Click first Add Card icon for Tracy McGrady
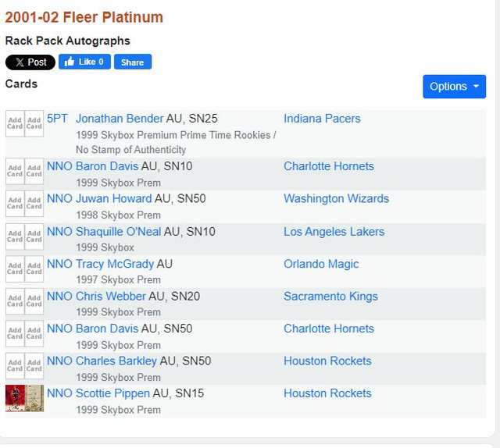Viewport: 500px width, 448px height. (15, 268)
